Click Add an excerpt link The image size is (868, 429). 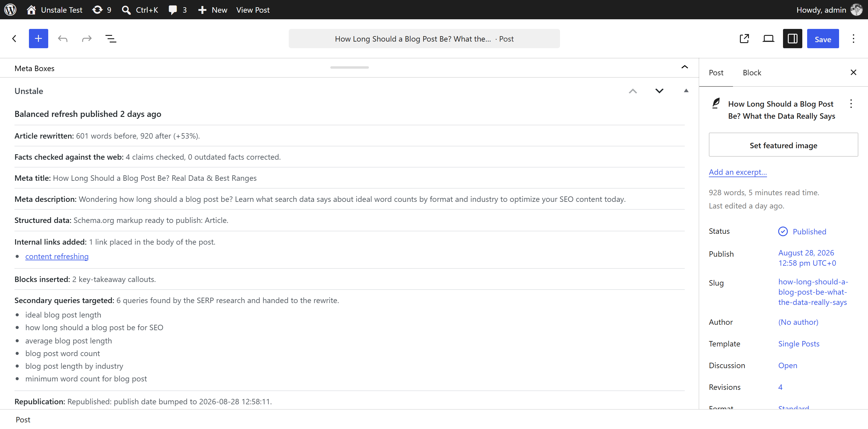(x=737, y=172)
